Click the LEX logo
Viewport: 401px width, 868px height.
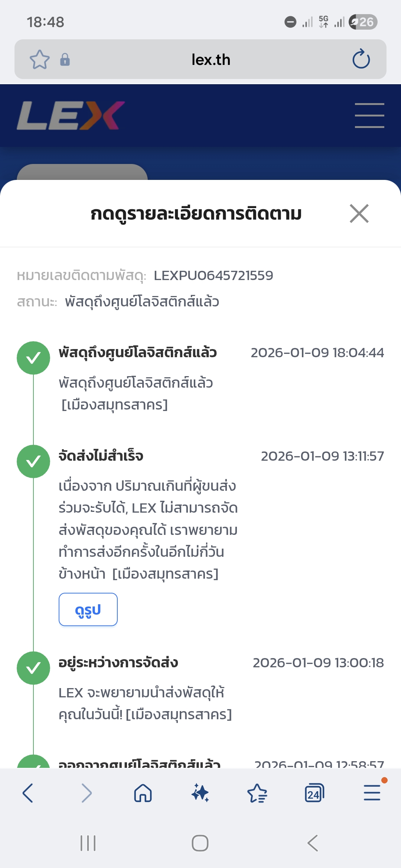pos(71,115)
